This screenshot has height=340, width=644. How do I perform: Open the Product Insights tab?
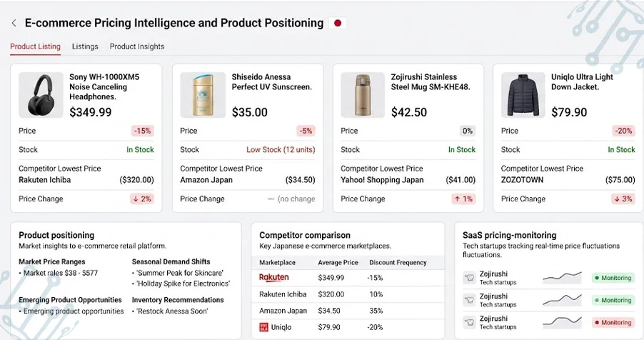(137, 46)
